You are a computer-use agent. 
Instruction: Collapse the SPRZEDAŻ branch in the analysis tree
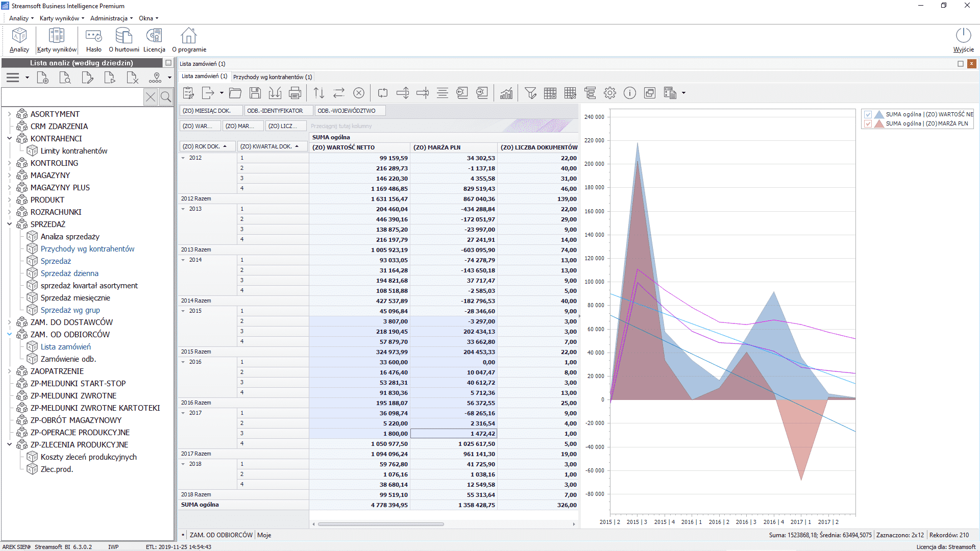pos(9,224)
